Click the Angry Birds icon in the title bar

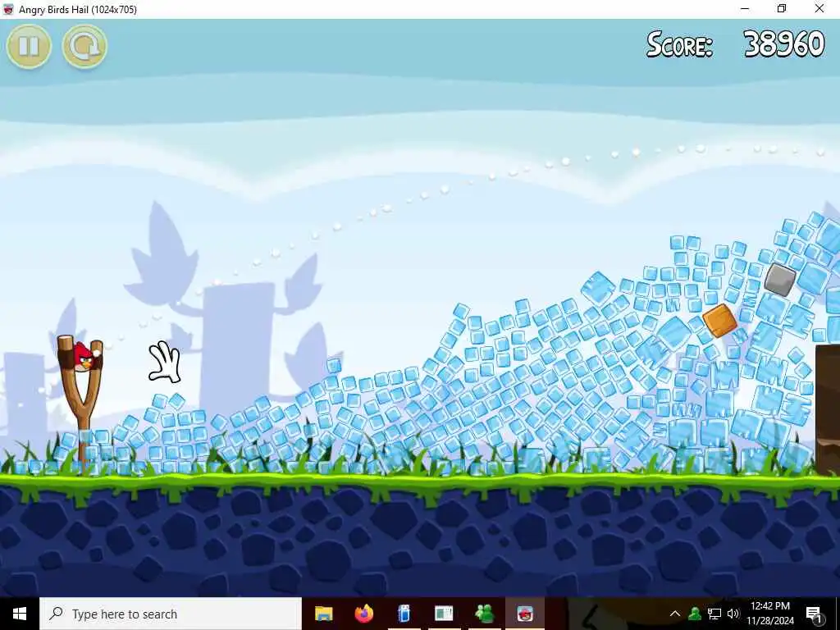click(8, 9)
